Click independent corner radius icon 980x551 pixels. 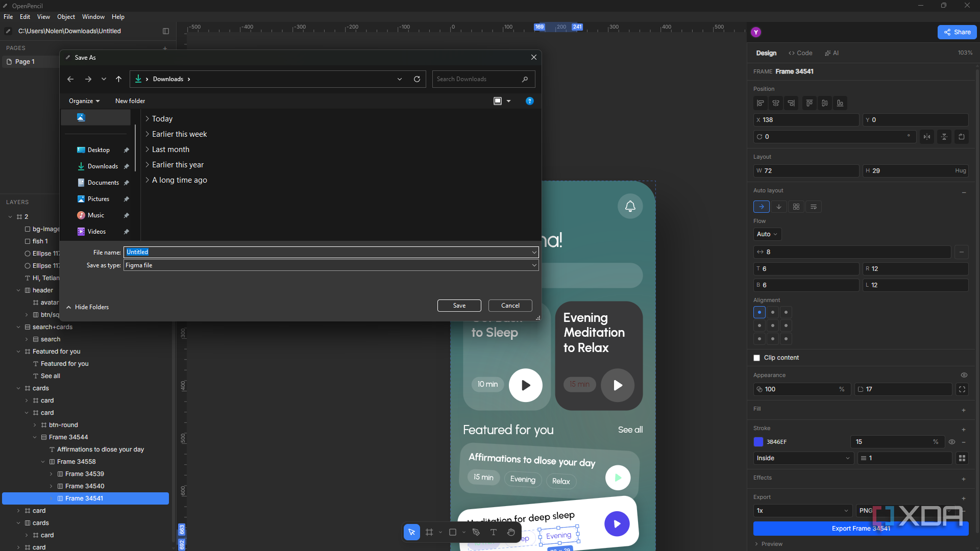962,389
